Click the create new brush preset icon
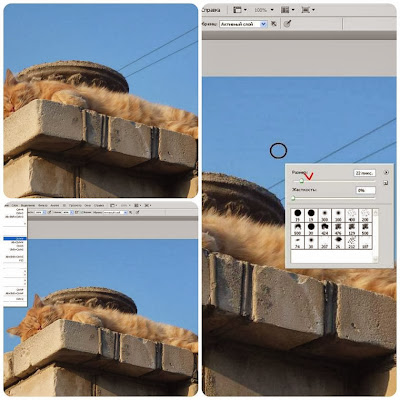The image size is (400, 400). click(386, 183)
